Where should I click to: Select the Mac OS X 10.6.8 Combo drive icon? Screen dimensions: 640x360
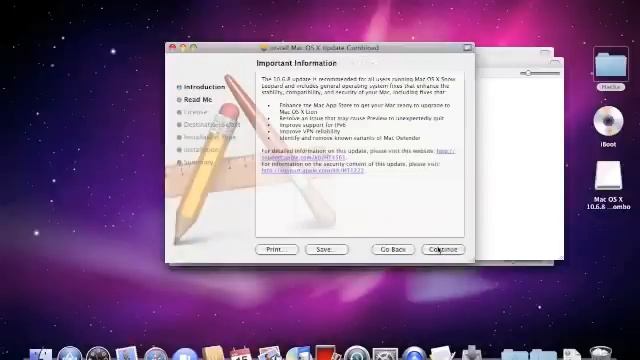click(x=608, y=176)
